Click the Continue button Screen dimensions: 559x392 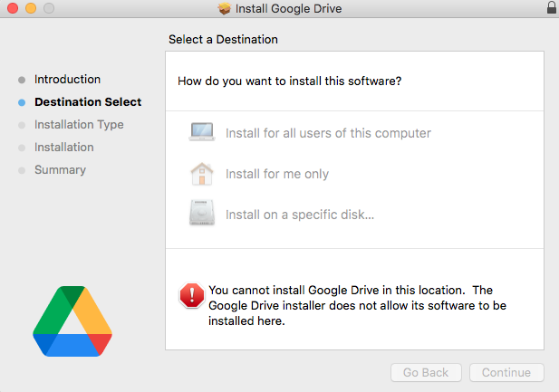(x=506, y=372)
